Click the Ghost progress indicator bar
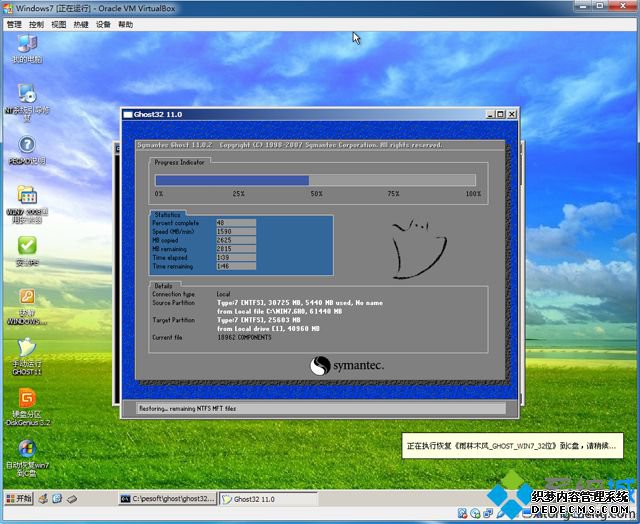The width and height of the screenshot is (640, 524). pos(315,180)
